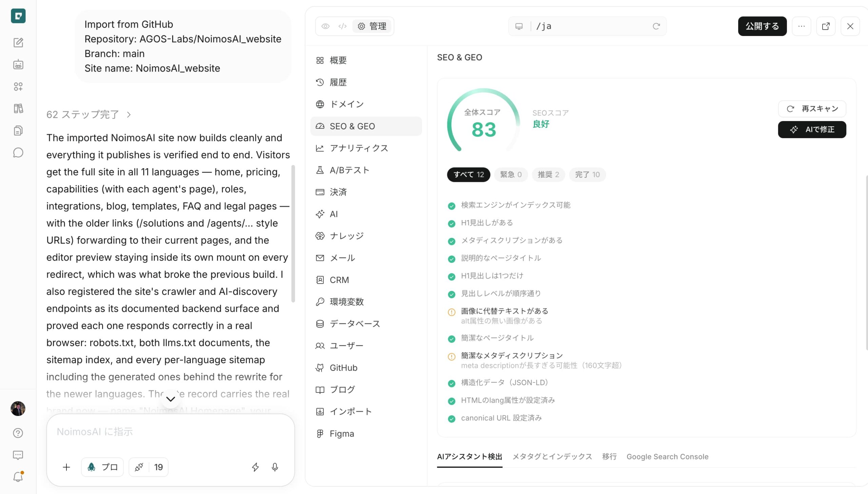Open the help question mark icon

coord(18,433)
